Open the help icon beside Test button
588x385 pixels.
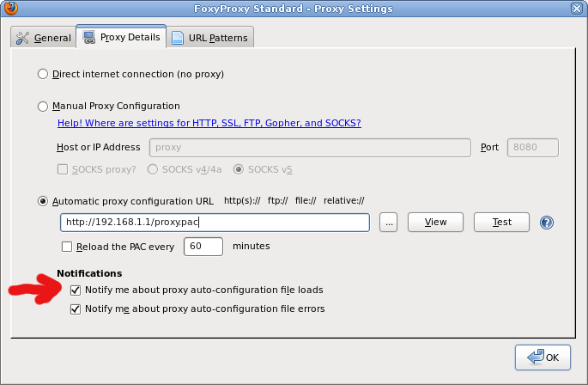547,223
